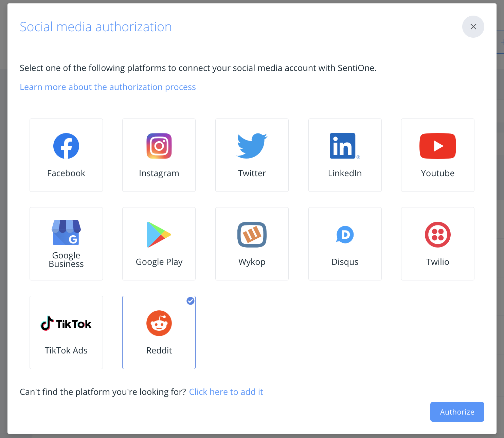This screenshot has width=504, height=438.
Task: Click the Google Business label text
Action: (x=66, y=260)
